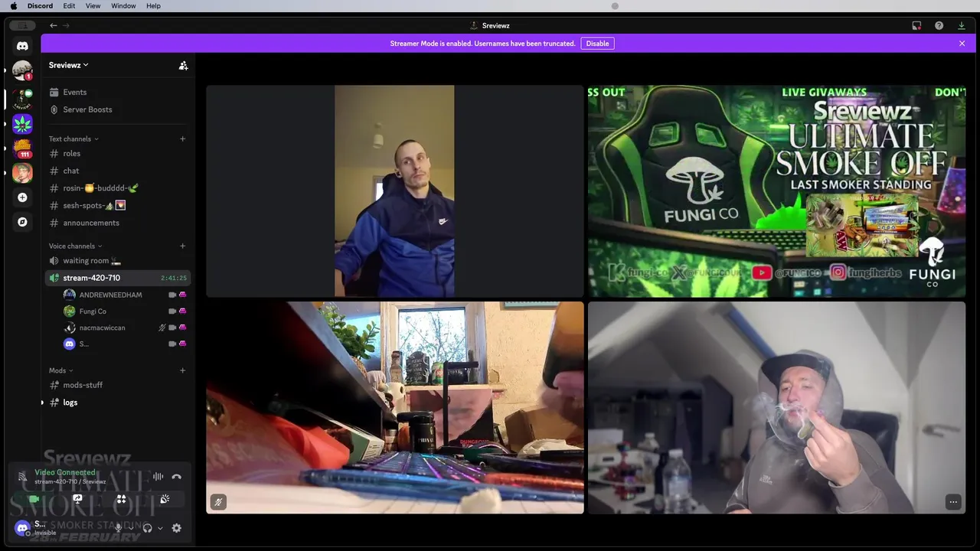The height and width of the screenshot is (551, 980).
Task: Check connection signal quality icon
Action: click(22, 477)
